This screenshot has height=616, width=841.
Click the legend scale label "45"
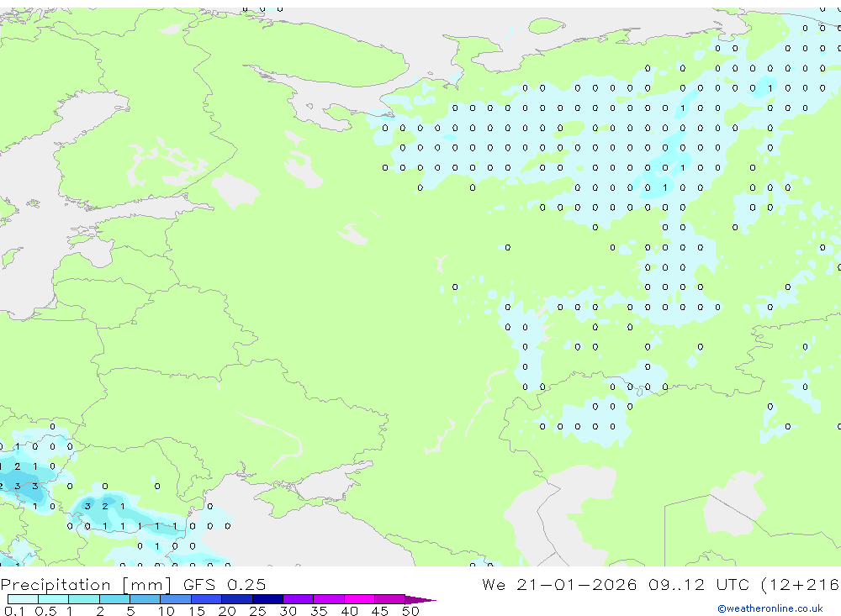tap(380, 611)
